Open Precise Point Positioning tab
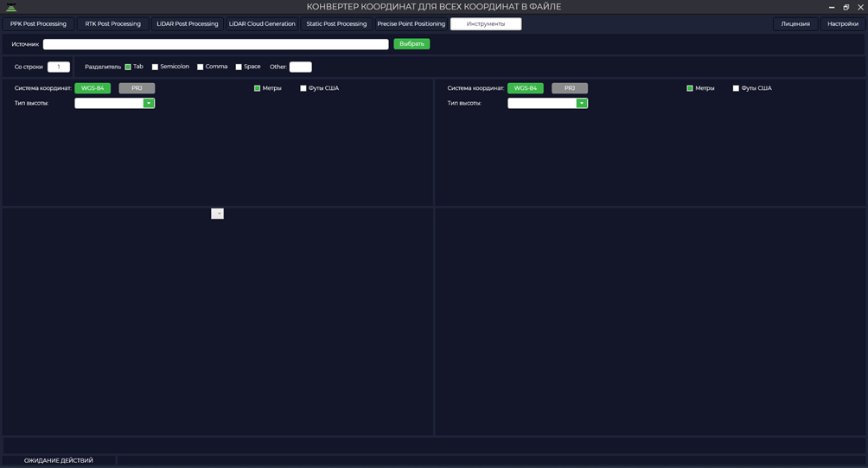This screenshot has height=468, width=868. click(x=412, y=24)
